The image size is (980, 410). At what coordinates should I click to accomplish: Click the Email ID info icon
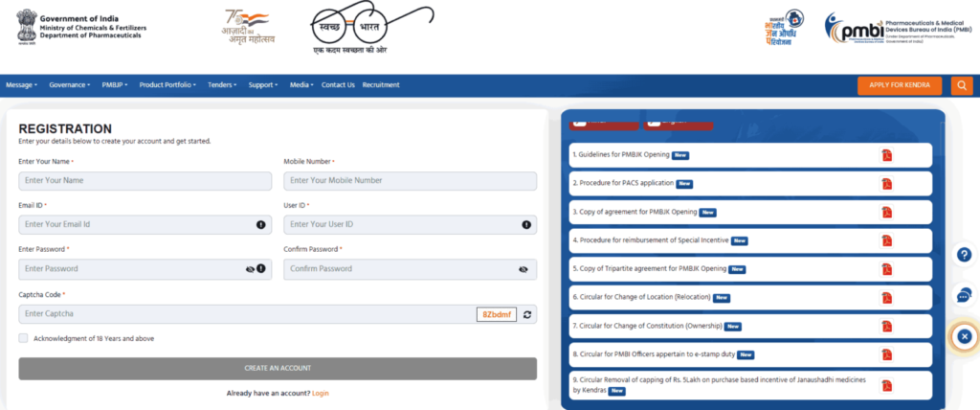point(260,225)
